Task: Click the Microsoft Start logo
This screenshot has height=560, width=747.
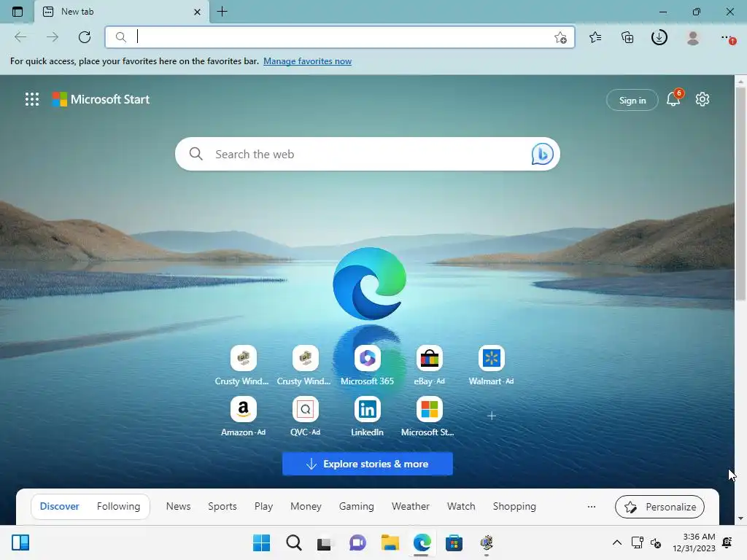Action: (x=101, y=99)
